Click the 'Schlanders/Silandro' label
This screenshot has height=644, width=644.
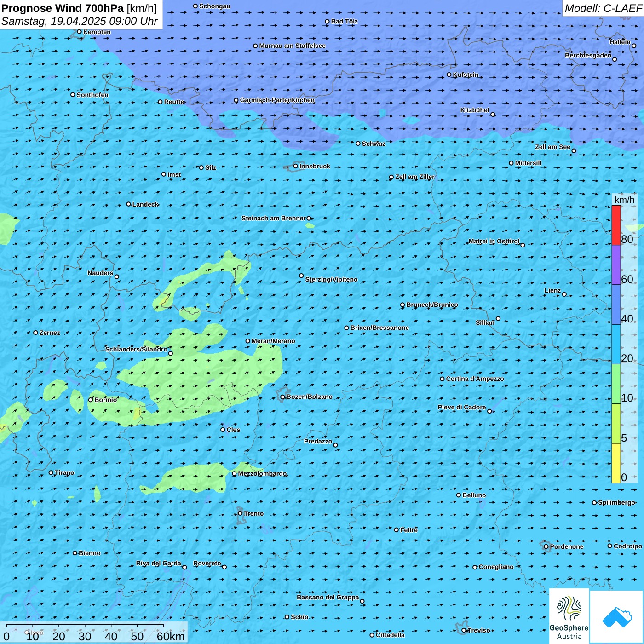(x=136, y=349)
